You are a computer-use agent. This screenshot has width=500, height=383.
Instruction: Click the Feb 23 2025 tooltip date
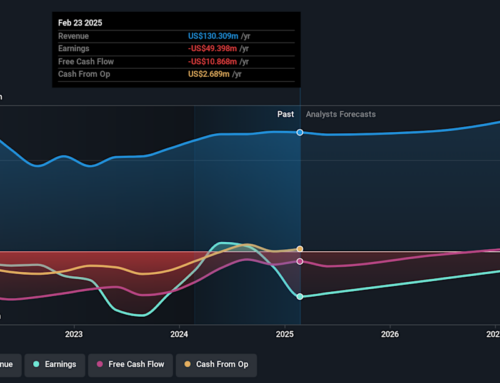pos(80,23)
